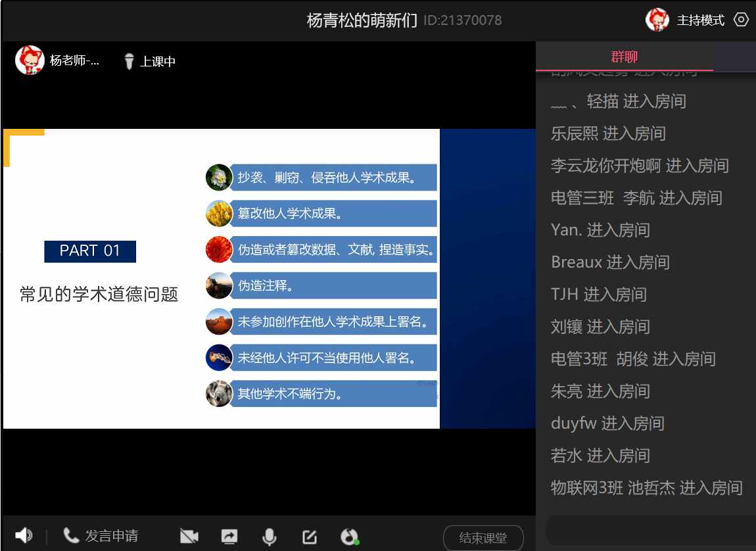Image resolution: width=756 pixels, height=551 pixels.
Task: Click the room title 杨青松的萌新们
Action: coord(362,20)
